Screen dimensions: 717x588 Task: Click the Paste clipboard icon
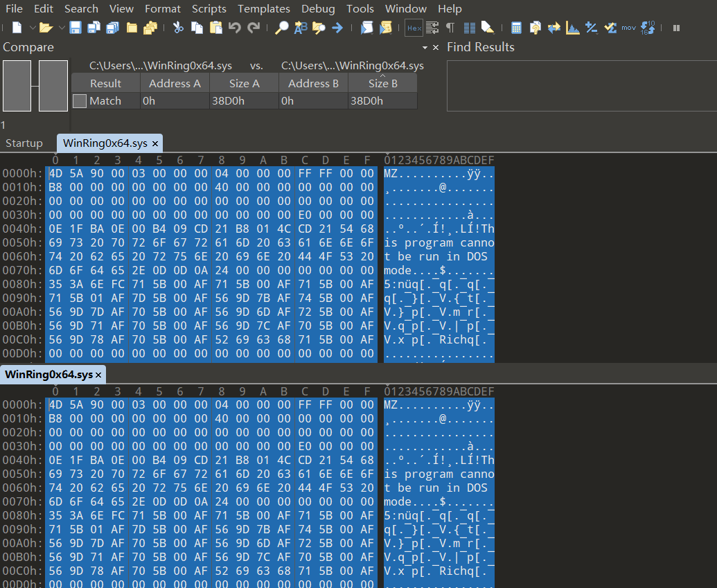point(215,28)
